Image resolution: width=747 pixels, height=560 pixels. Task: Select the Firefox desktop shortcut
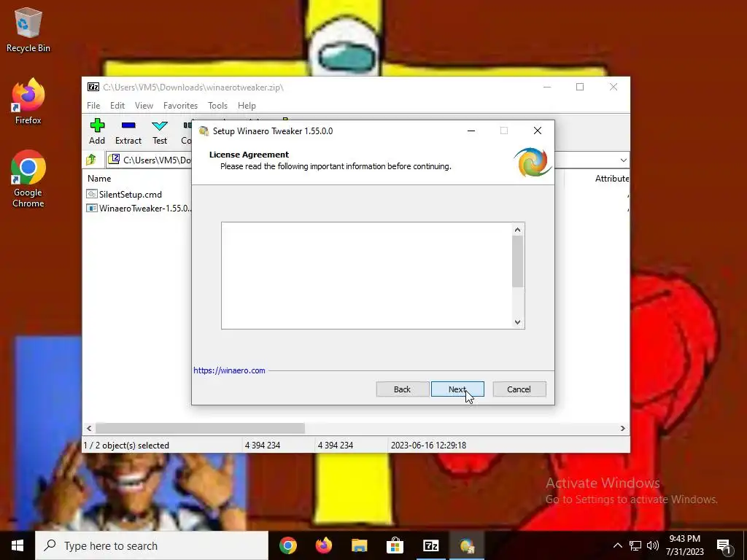point(28,101)
